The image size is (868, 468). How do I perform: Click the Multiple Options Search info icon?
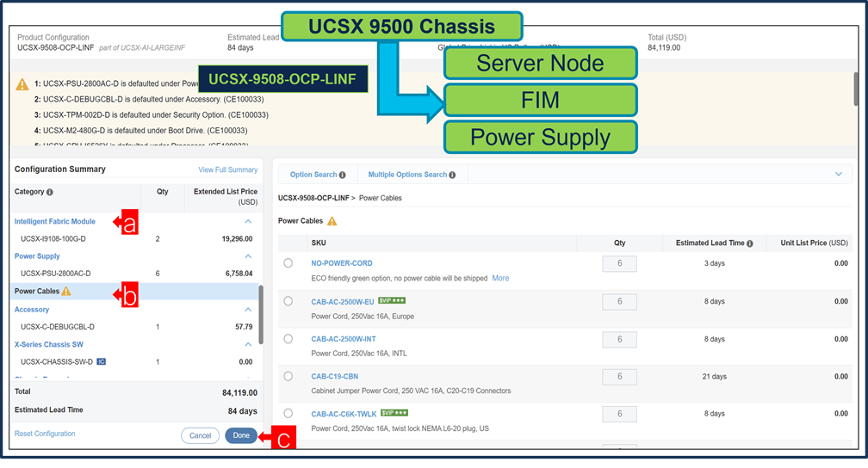(x=452, y=175)
